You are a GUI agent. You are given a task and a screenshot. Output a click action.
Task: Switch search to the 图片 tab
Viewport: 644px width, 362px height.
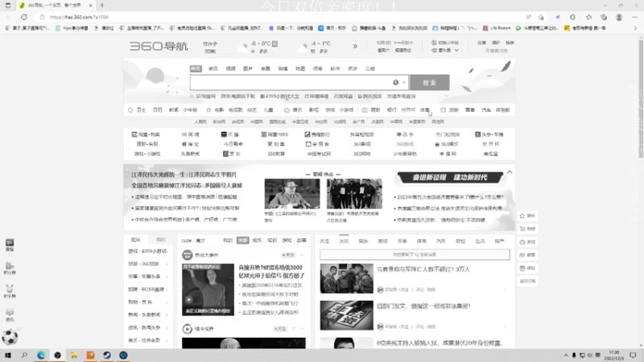pyautogui.click(x=248, y=68)
